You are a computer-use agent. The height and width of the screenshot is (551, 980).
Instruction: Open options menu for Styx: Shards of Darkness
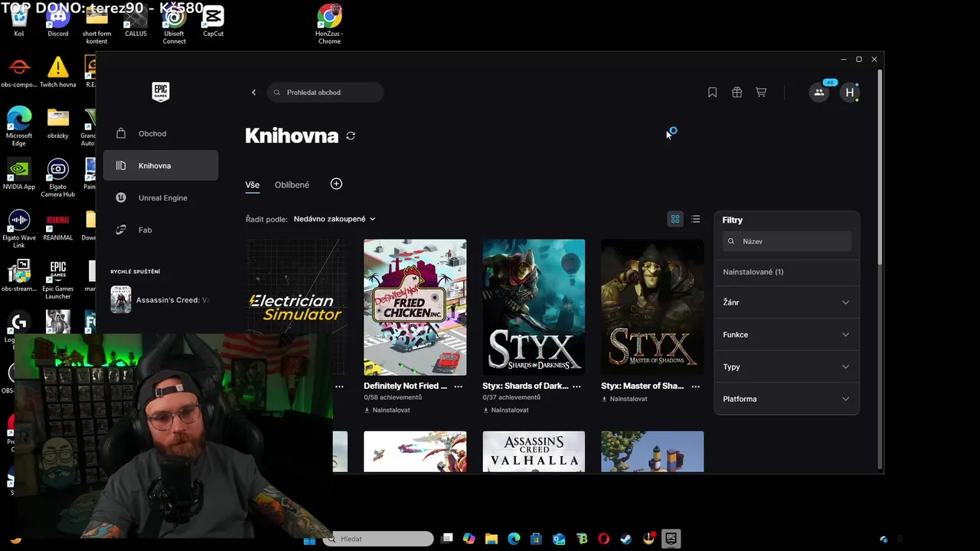pyautogui.click(x=577, y=386)
